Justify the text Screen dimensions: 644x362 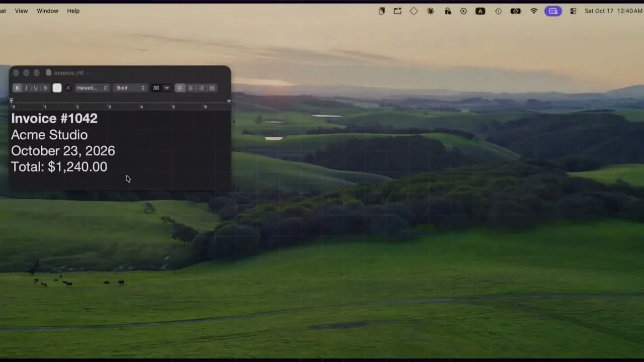[x=212, y=88]
